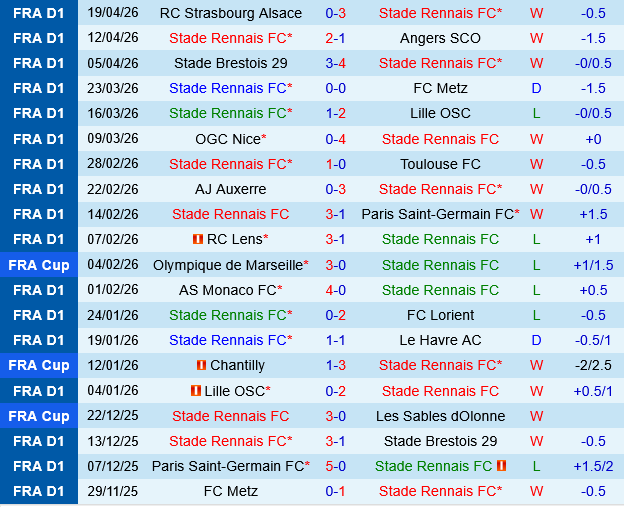Open the Toulouse FC team link
624x507 pixels.
(440, 164)
